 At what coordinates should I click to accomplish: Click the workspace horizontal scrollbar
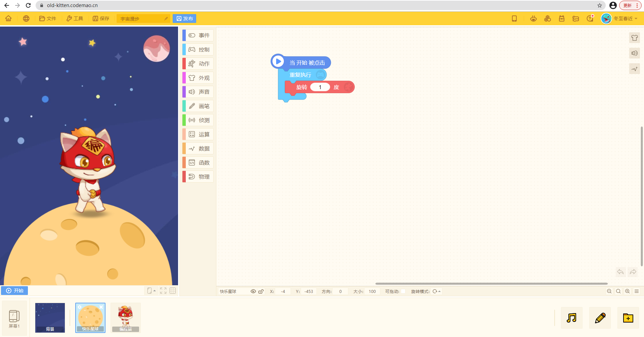[x=491, y=284]
